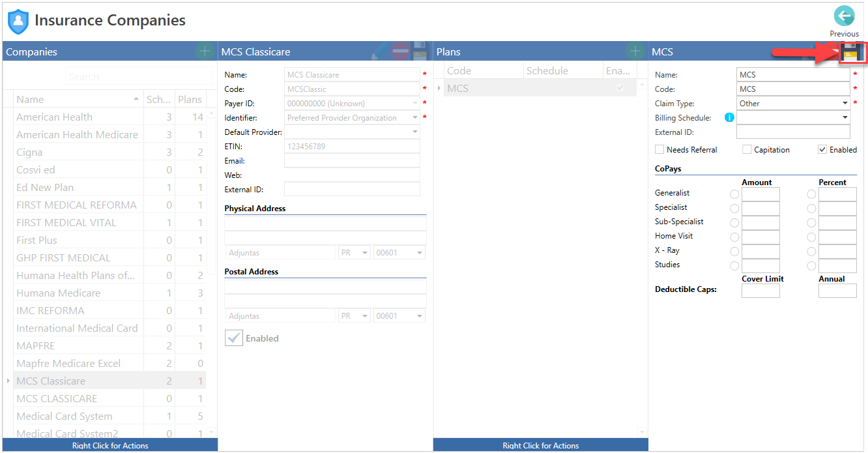Select X - Ray Percent radio button
The image size is (868, 453).
click(x=811, y=252)
